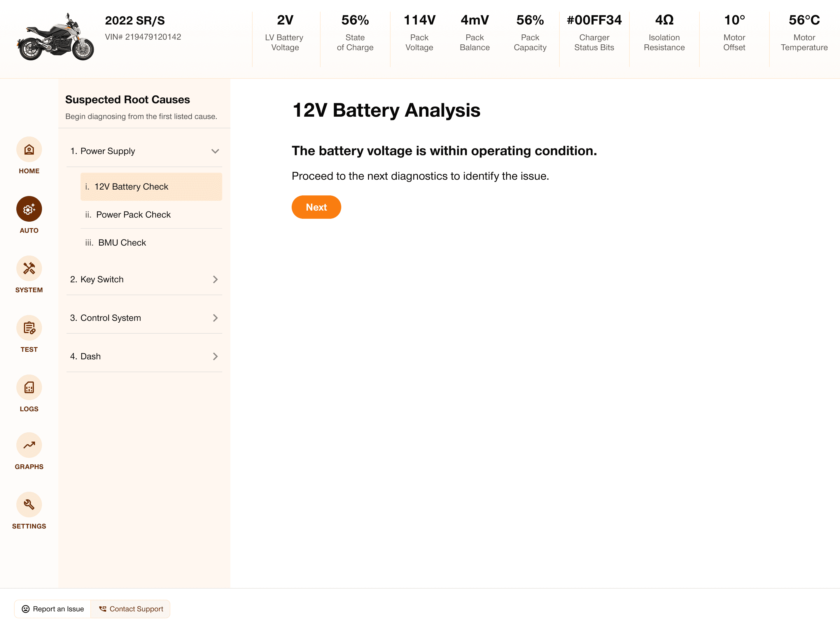Go to the Test clipboard icon
The image size is (840, 630).
tap(29, 328)
